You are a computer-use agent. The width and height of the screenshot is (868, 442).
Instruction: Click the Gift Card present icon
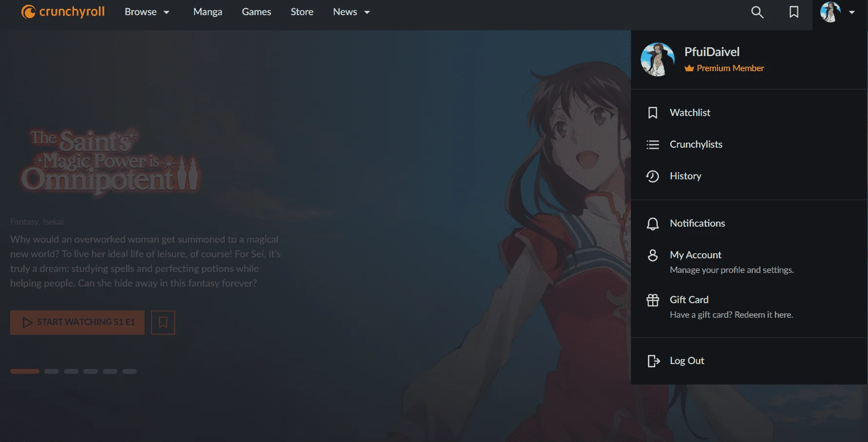tap(653, 300)
